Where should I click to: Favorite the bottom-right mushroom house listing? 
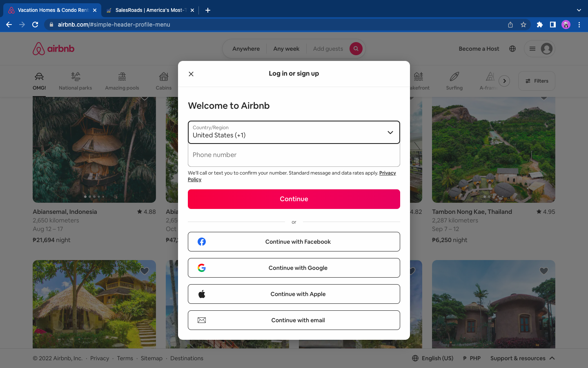tap(544, 271)
